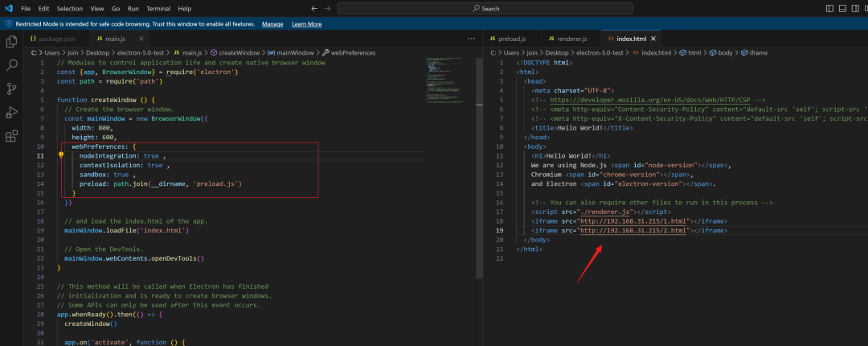The image size is (868, 346).
Task: Expand html breadcrumb in right editor
Action: [x=690, y=52]
